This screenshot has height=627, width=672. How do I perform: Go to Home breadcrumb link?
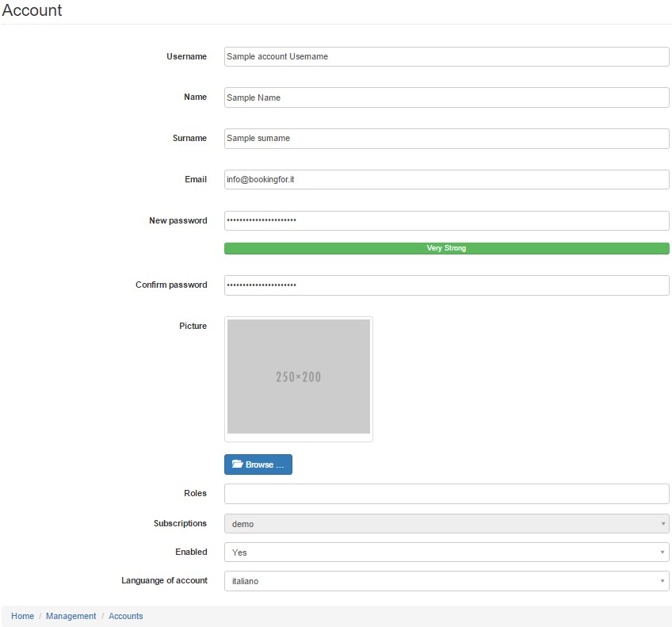tap(22, 616)
